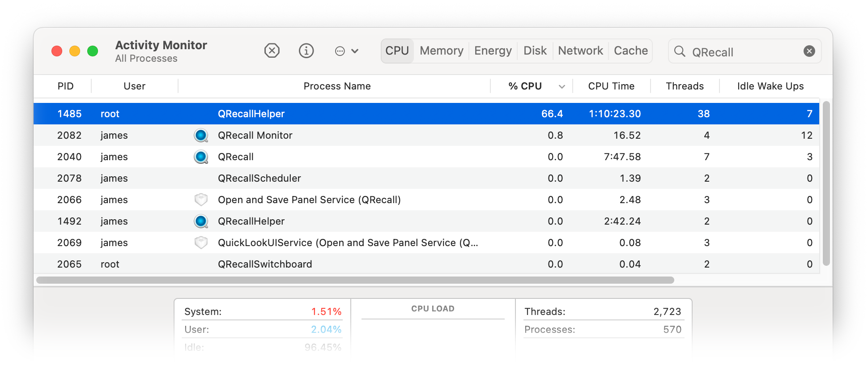This screenshot has height=366, width=868.
Task: Sort by the CPU Time column header
Action: pos(611,86)
